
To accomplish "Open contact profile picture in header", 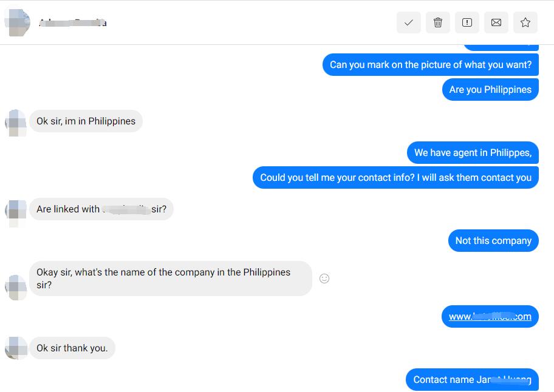I will 17,22.
